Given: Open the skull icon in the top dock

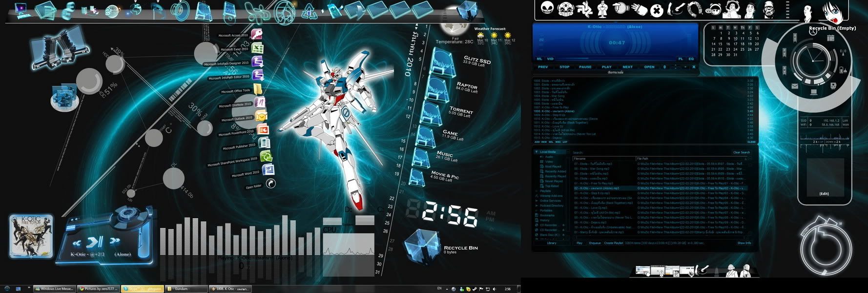Looking at the screenshot, I should coord(547,8).
